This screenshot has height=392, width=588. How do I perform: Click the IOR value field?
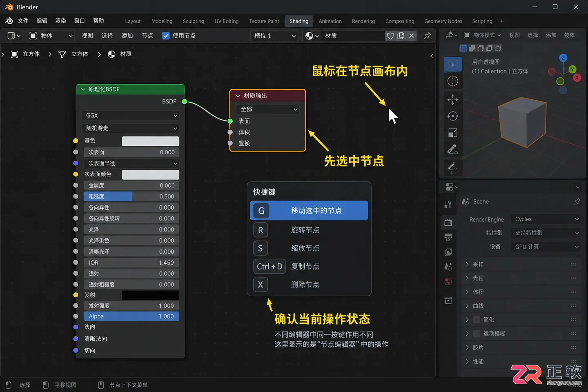pos(131,263)
